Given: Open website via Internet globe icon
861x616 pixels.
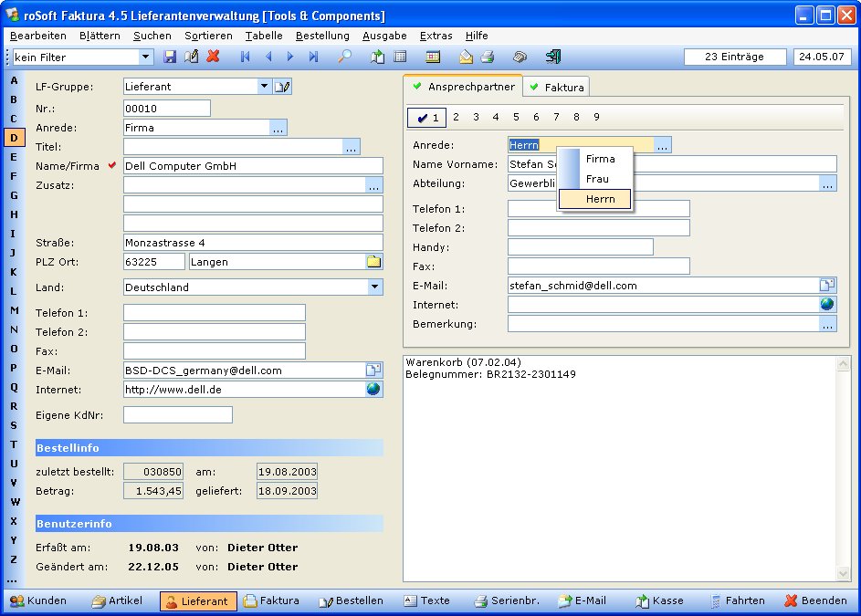Looking at the screenshot, I should click(373, 390).
